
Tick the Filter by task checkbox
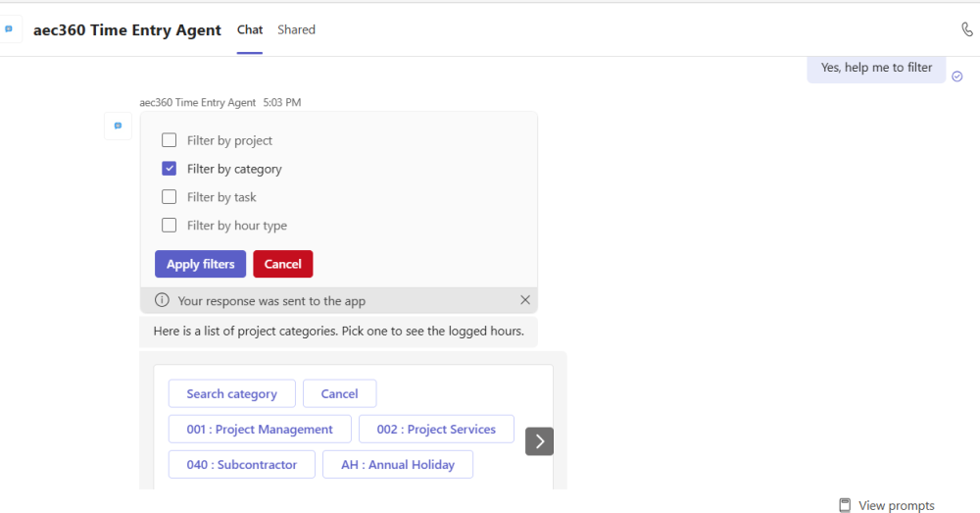[x=169, y=197]
